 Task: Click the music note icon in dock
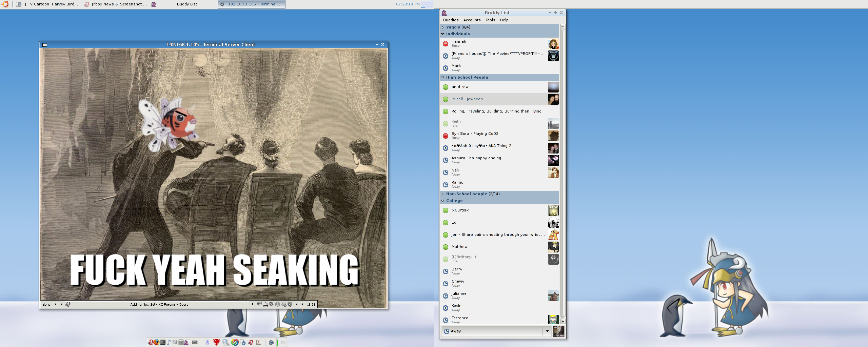[x=169, y=342]
